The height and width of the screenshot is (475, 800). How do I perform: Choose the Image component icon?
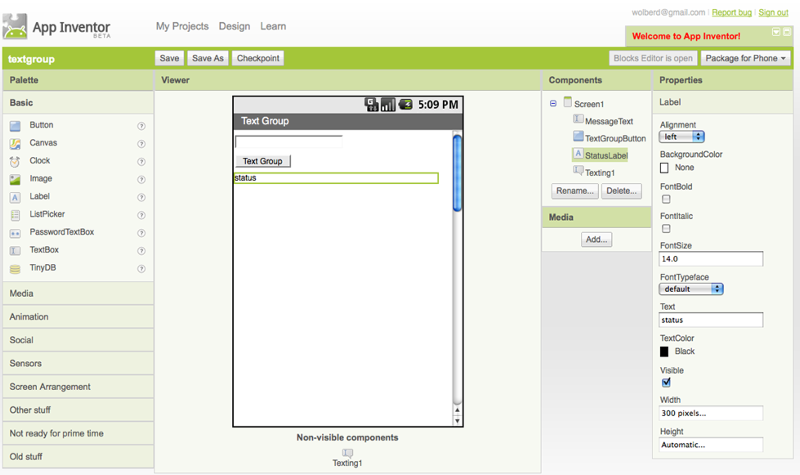click(x=15, y=179)
